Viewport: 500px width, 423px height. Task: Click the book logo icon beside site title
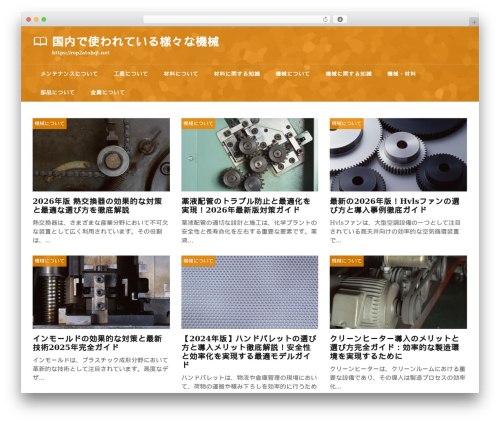pyautogui.click(x=40, y=42)
